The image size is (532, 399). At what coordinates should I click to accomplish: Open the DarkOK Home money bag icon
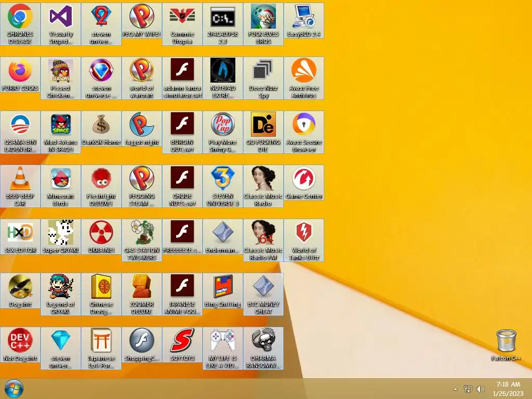[x=101, y=129]
